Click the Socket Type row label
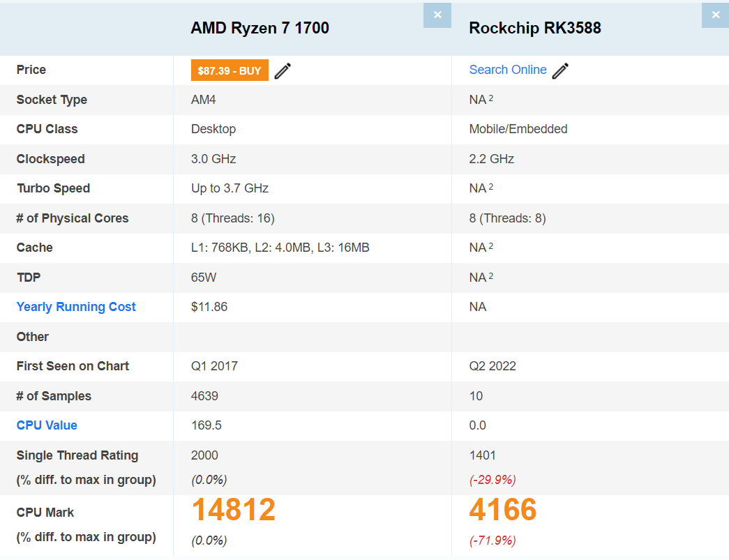Screen dimensions: 729x560 coord(52,100)
